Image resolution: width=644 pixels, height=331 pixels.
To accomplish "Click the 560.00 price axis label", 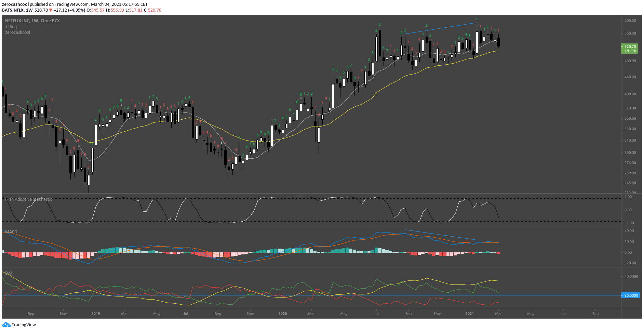I will tap(630, 34).
